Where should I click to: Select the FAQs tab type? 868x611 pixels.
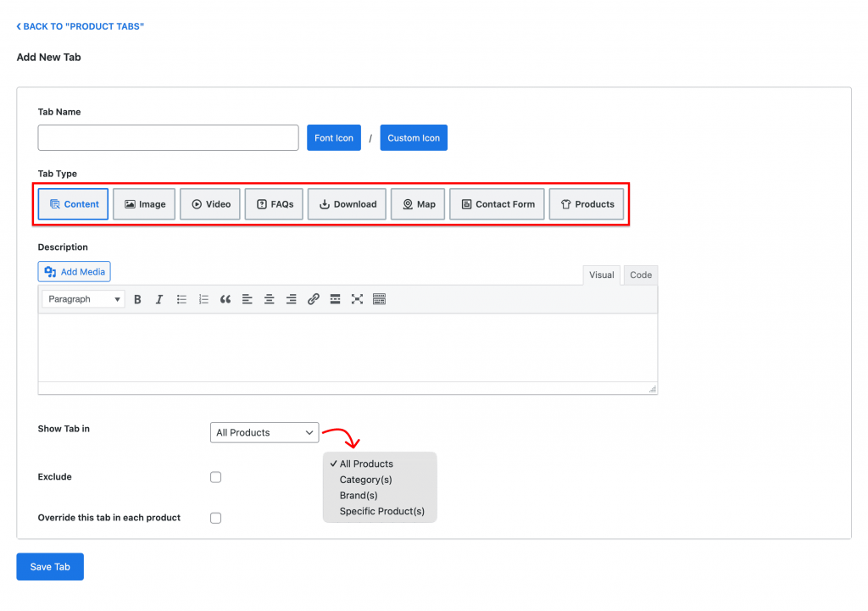point(274,204)
